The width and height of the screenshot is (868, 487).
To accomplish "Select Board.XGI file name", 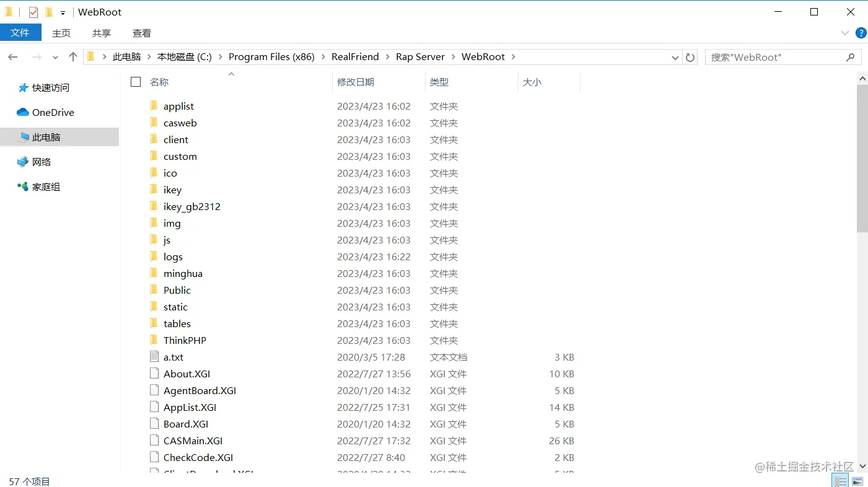I will point(186,424).
